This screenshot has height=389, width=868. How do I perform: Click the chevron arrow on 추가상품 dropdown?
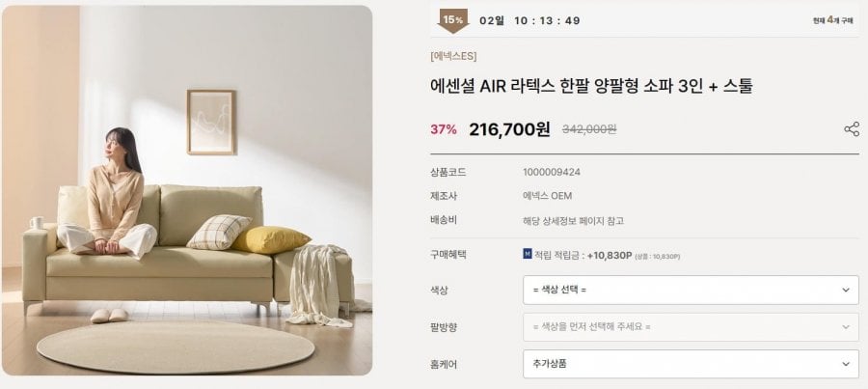click(845, 364)
